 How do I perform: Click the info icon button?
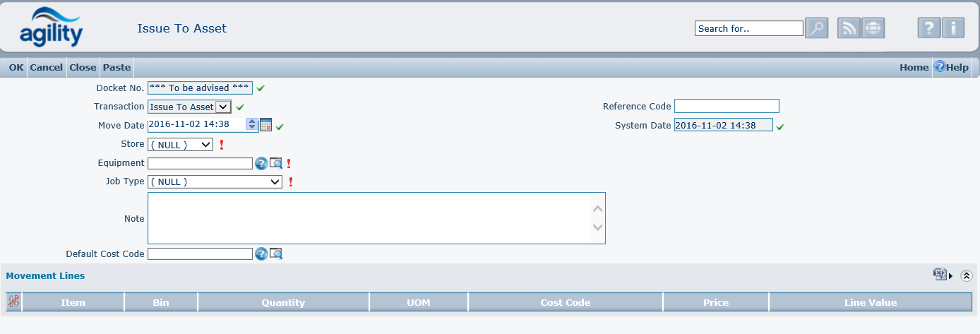coord(953,28)
